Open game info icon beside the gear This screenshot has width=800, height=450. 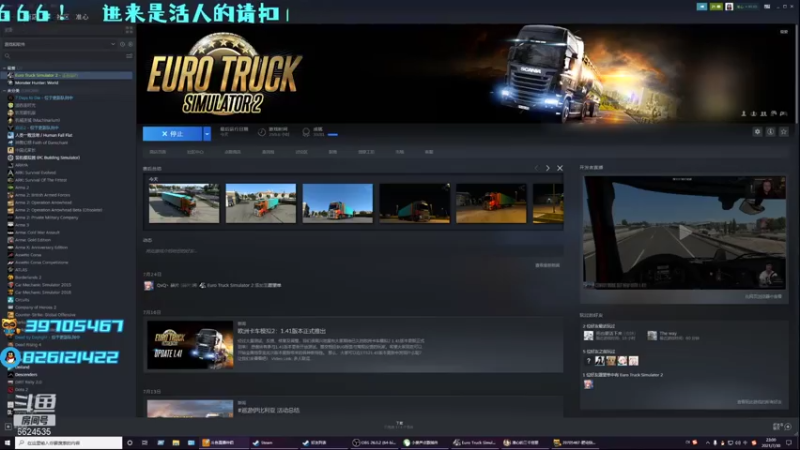tap(770, 132)
